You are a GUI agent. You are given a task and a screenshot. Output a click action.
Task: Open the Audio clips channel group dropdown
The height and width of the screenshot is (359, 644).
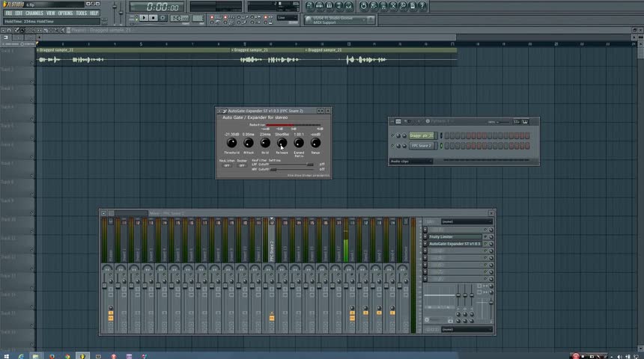tap(410, 162)
